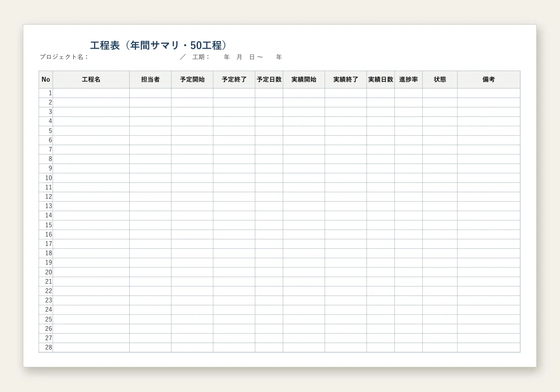
Task: Select row number 24 in the No column
Action: (46, 309)
